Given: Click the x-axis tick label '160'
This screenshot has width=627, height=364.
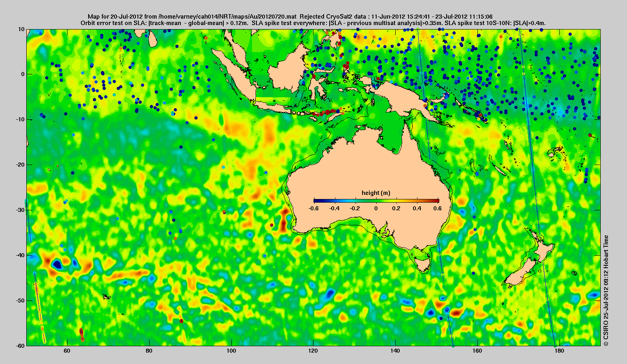Looking at the screenshot, I should pos(477,351).
